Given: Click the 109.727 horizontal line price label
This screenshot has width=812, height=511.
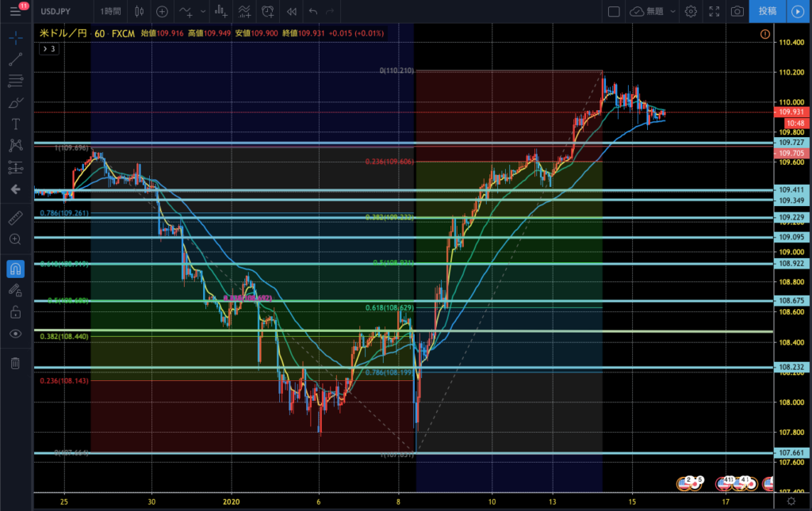Looking at the screenshot, I should (792, 143).
